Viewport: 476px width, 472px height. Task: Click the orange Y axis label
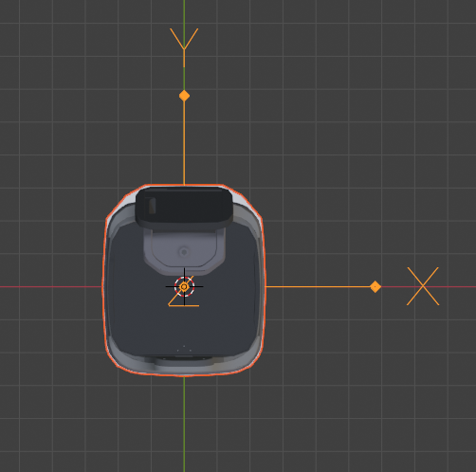[x=184, y=41]
